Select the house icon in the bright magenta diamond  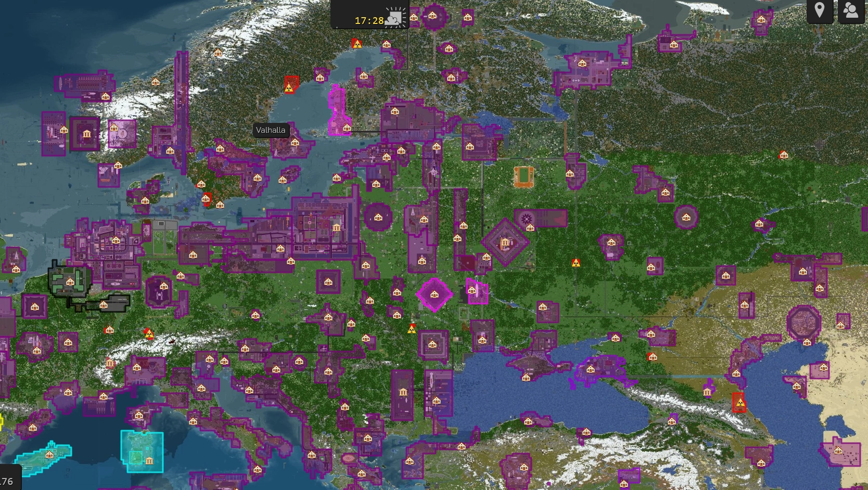435,295
